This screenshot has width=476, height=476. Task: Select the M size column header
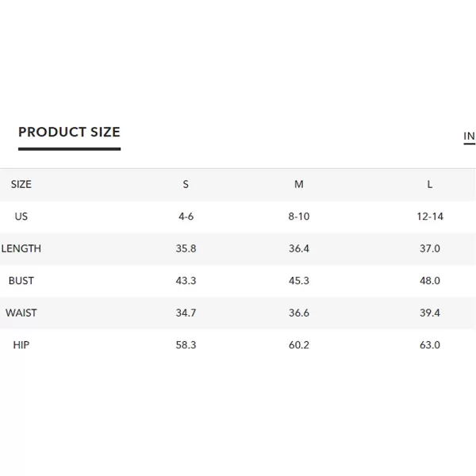pyautogui.click(x=299, y=184)
